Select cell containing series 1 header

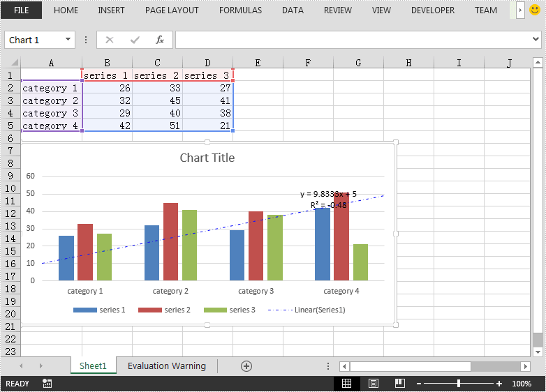tap(108, 75)
